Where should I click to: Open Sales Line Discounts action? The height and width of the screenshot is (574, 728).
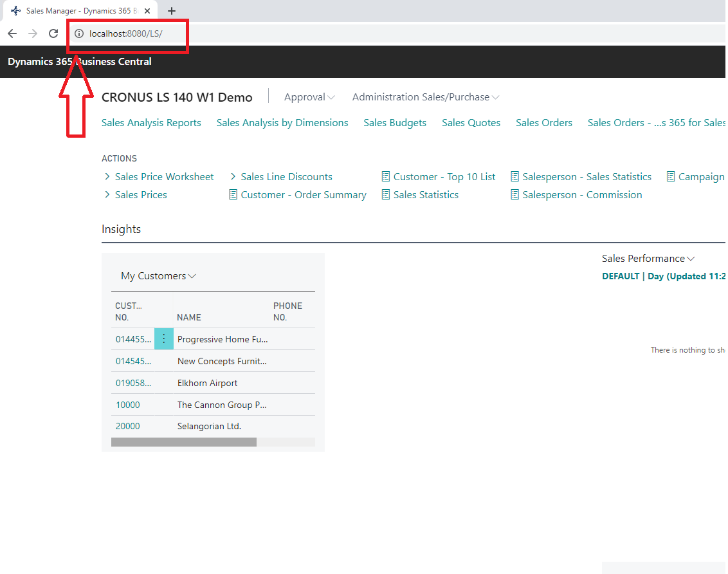coord(286,177)
